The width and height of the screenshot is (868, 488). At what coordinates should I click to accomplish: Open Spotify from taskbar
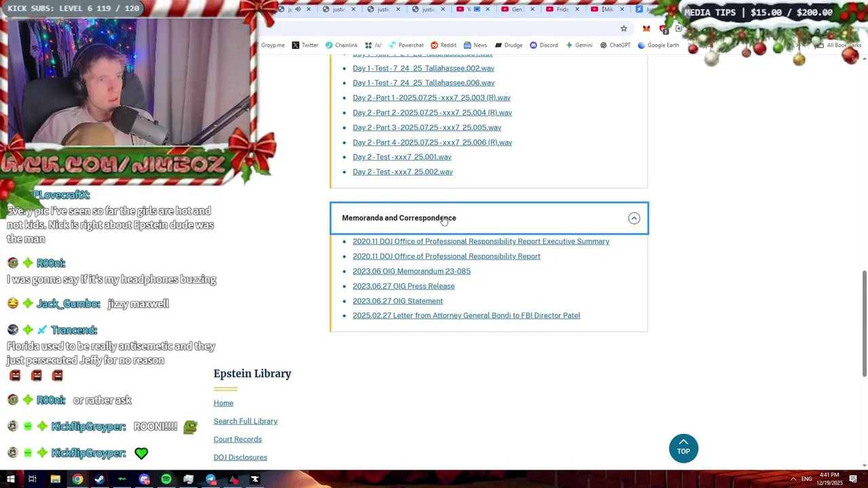point(166,479)
